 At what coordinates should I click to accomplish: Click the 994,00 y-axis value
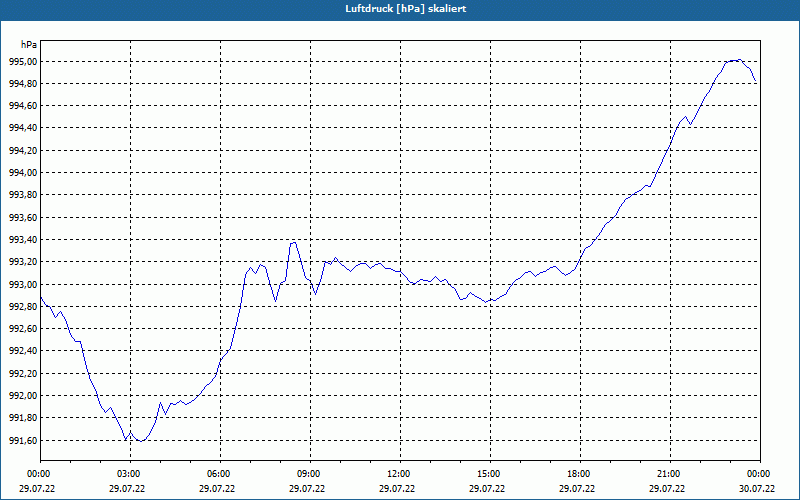[23, 173]
